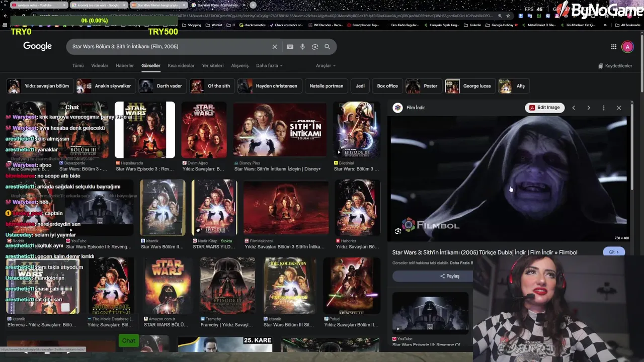Viewport: 644px width, 362px height.
Task: Filter by Yıldız savaşları bölüm chip
Action: (x=40, y=86)
